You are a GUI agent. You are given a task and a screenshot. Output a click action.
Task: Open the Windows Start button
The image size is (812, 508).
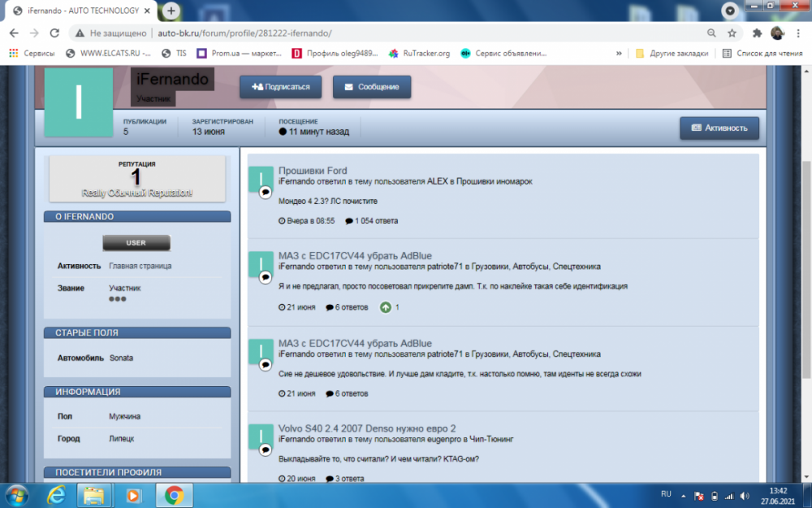(16, 495)
